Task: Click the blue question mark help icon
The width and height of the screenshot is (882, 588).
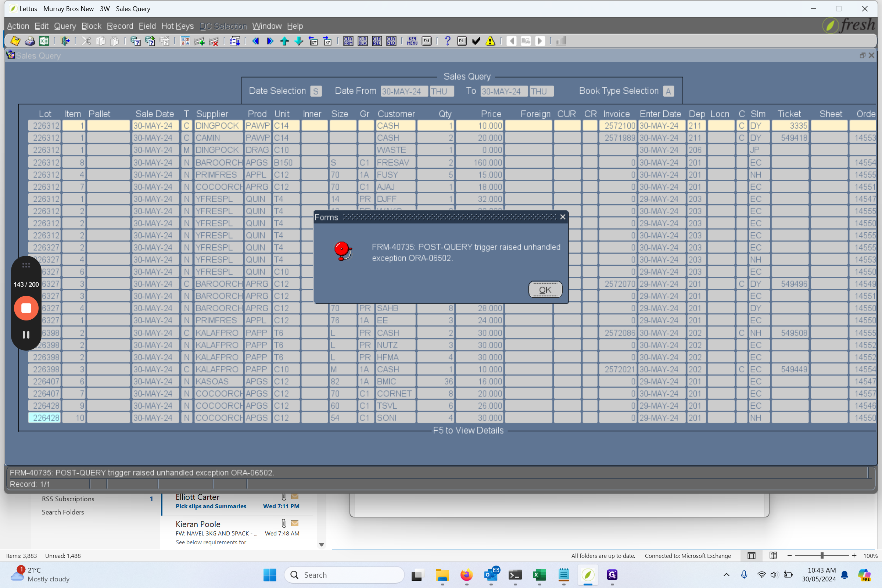Action: click(447, 41)
